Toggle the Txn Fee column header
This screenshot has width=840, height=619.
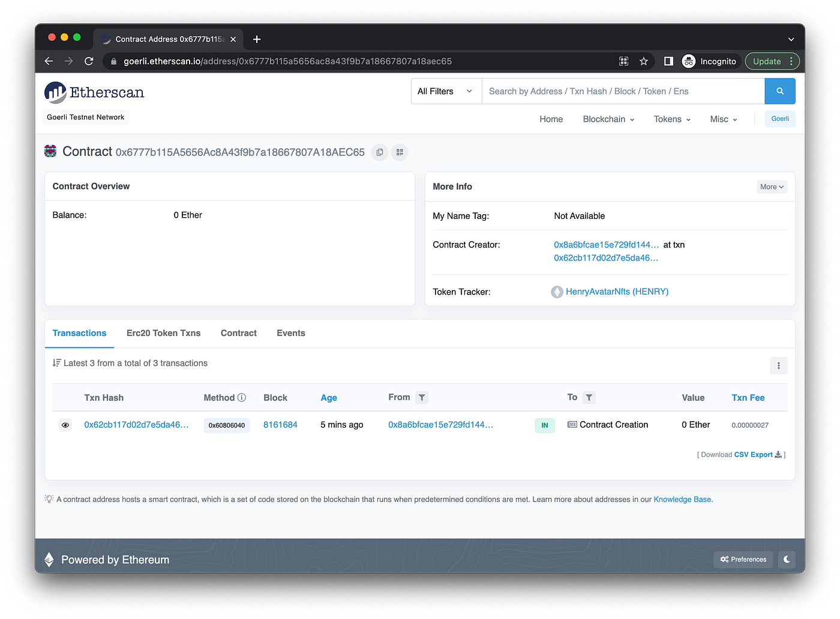(748, 398)
